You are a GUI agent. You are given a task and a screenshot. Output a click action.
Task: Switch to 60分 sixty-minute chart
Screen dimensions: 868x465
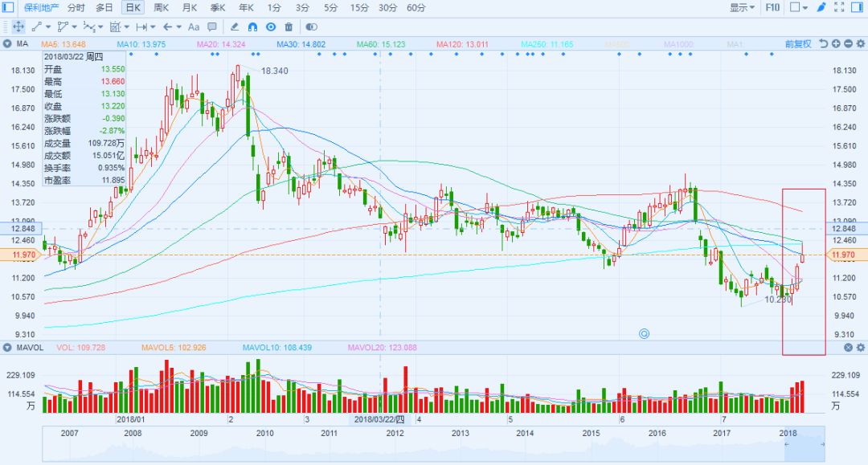pyautogui.click(x=416, y=8)
